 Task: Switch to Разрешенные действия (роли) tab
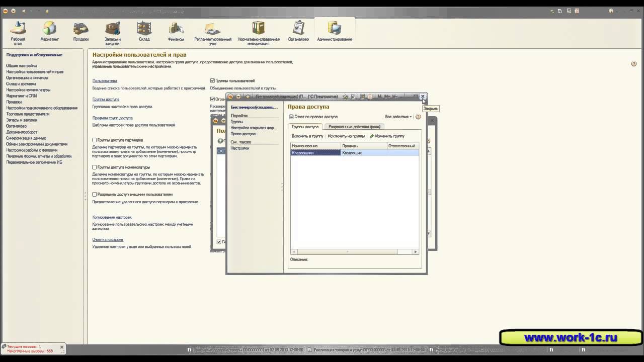pos(354,127)
